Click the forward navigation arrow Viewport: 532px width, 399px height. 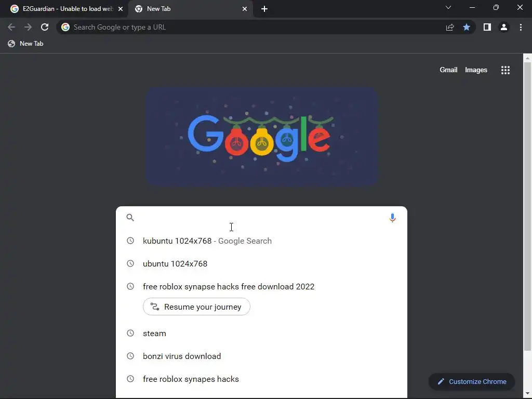pos(28,27)
